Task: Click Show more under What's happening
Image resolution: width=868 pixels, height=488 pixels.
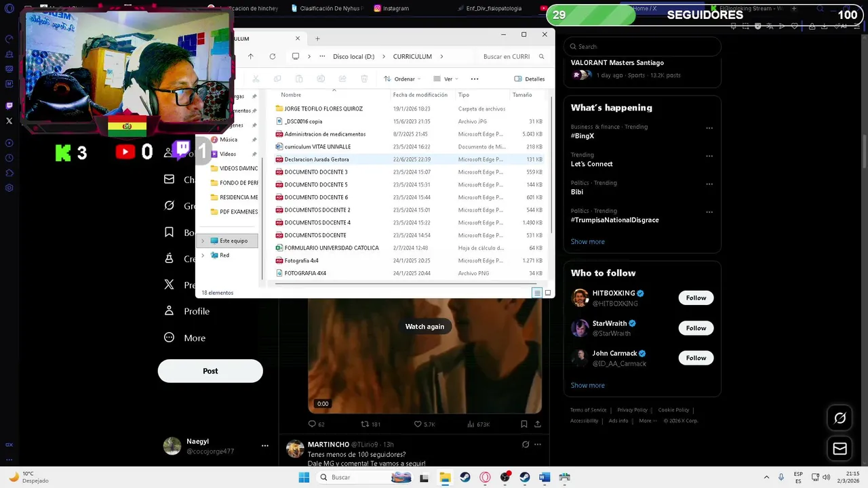Action: tap(587, 241)
